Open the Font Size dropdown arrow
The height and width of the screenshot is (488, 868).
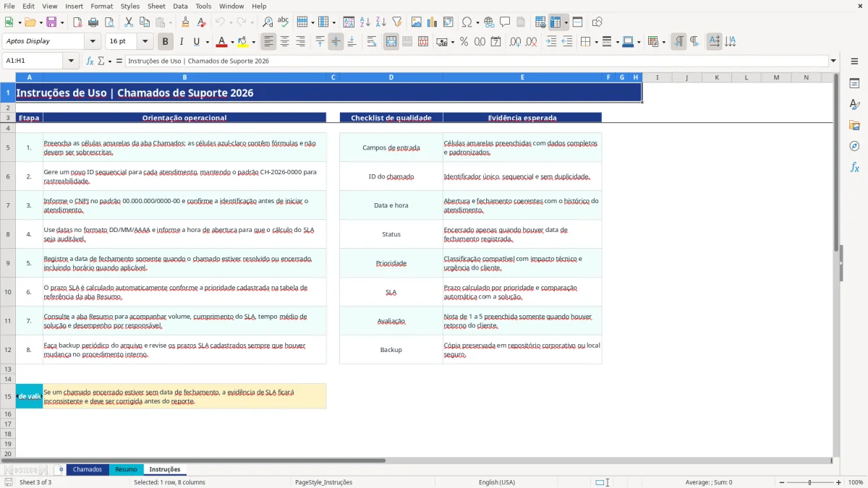(x=145, y=42)
